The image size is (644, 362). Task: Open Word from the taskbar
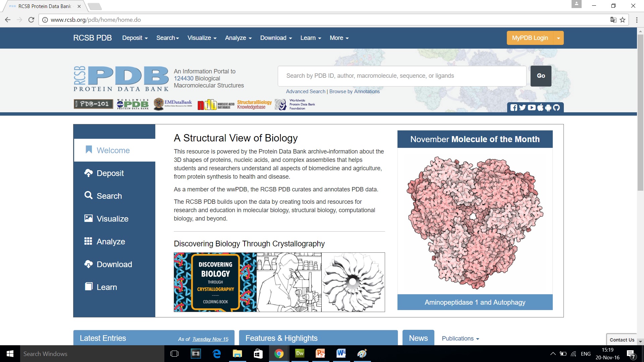click(341, 354)
